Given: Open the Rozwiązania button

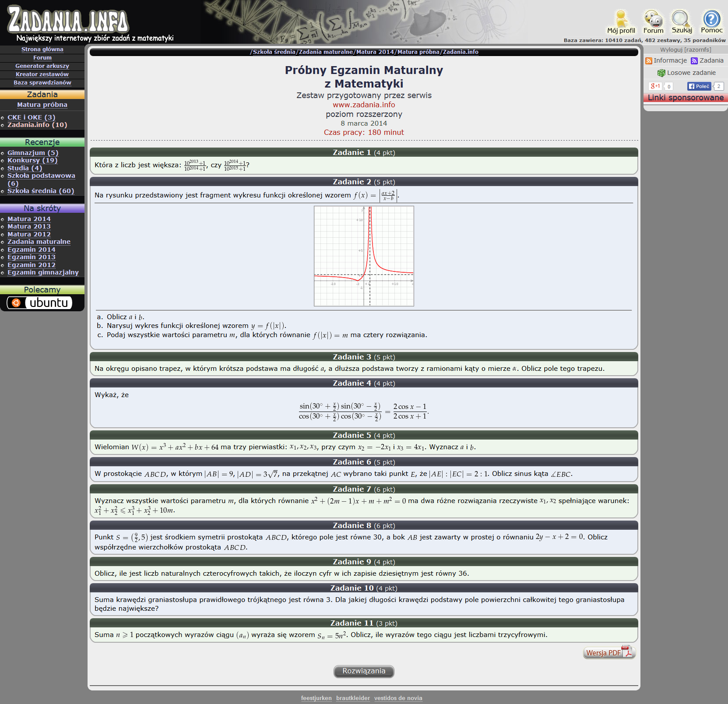Looking at the screenshot, I should [x=364, y=671].
